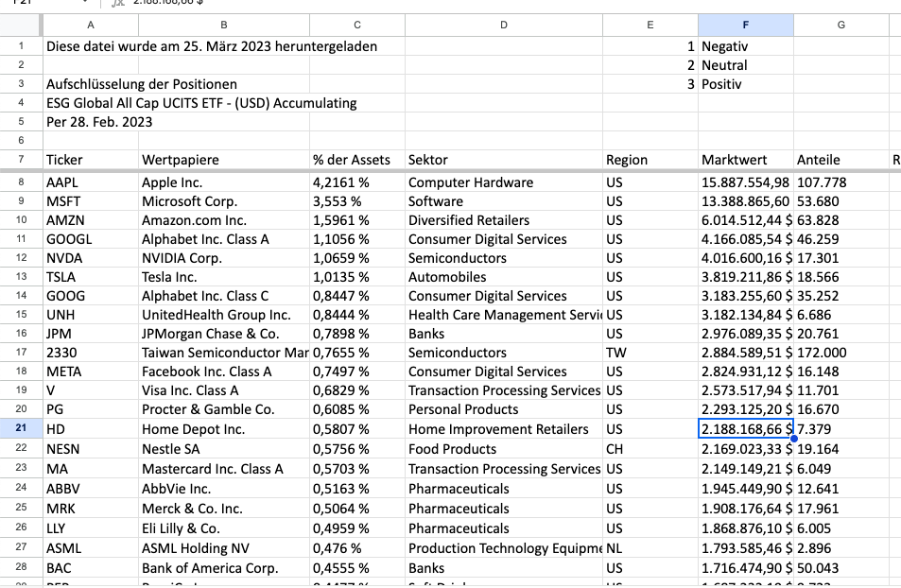The height and width of the screenshot is (588, 901).
Task: Click the 'TW' region cell
Action: [x=650, y=353]
